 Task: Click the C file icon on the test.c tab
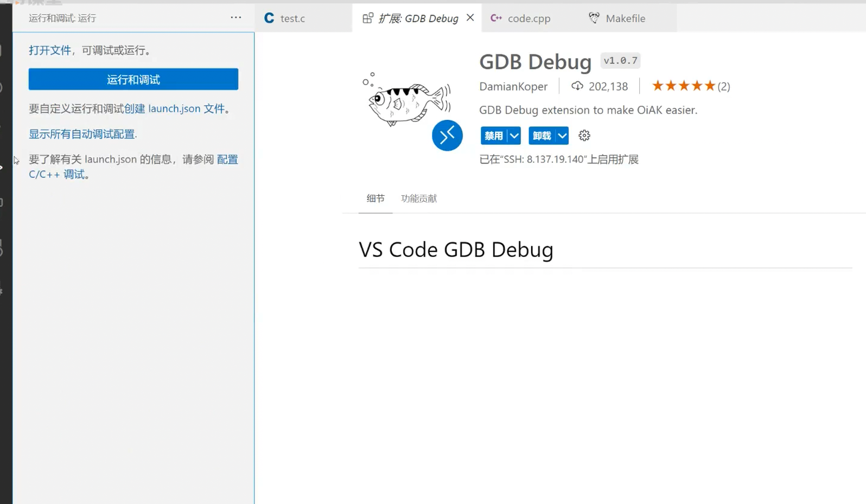pos(269,18)
